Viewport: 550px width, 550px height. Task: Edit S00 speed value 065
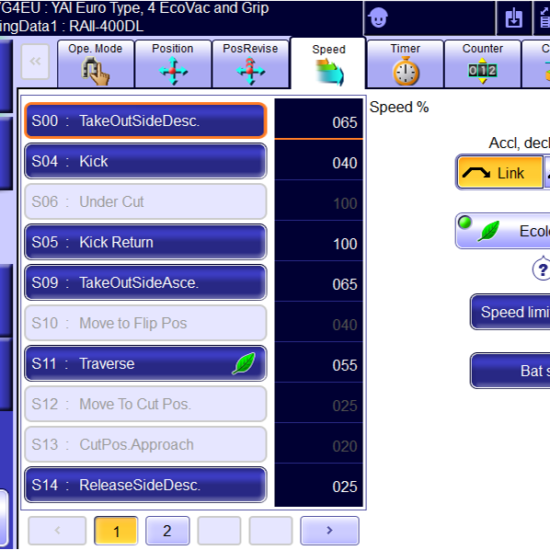click(x=318, y=119)
